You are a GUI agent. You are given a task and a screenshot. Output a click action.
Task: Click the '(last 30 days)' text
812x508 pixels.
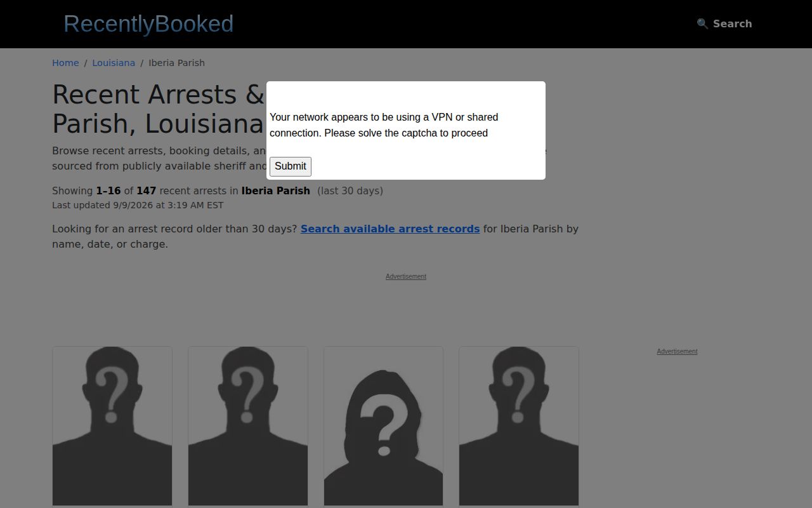[x=350, y=190]
